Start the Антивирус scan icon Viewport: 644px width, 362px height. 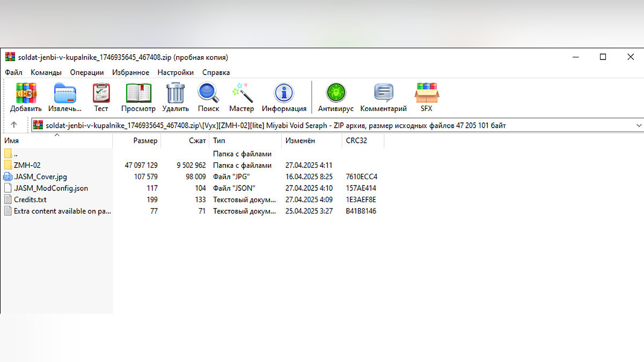tap(336, 93)
